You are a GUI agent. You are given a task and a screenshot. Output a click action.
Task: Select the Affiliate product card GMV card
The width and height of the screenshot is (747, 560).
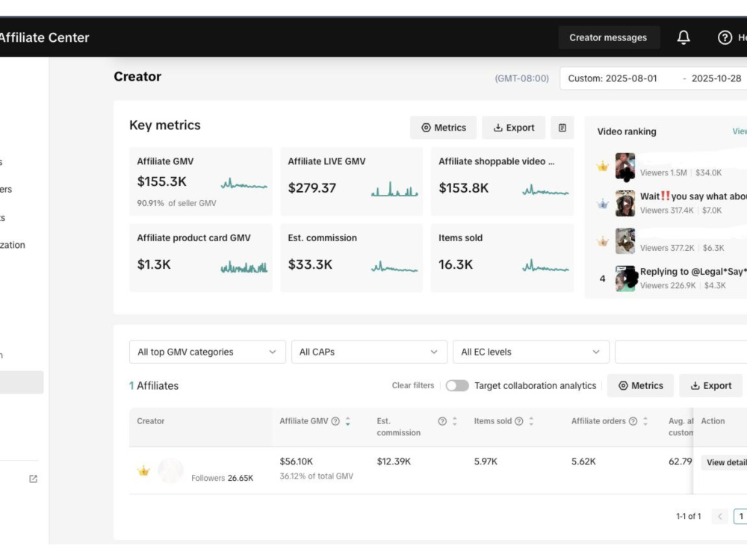200,258
